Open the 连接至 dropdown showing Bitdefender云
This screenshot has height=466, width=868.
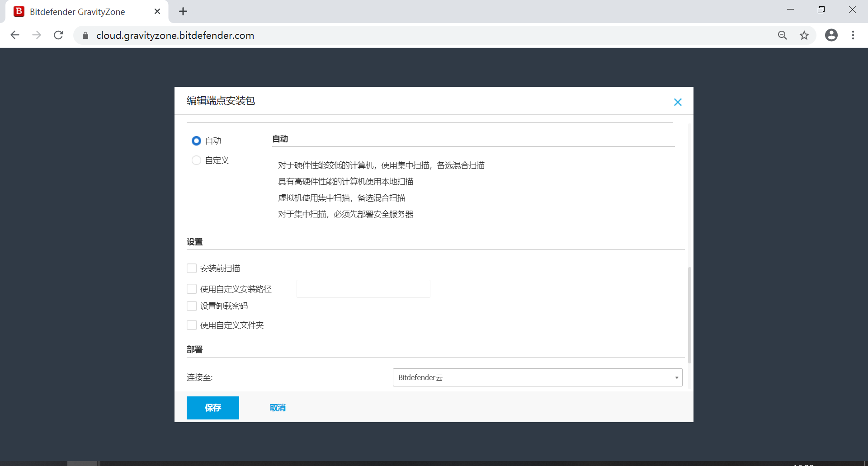[x=538, y=377]
